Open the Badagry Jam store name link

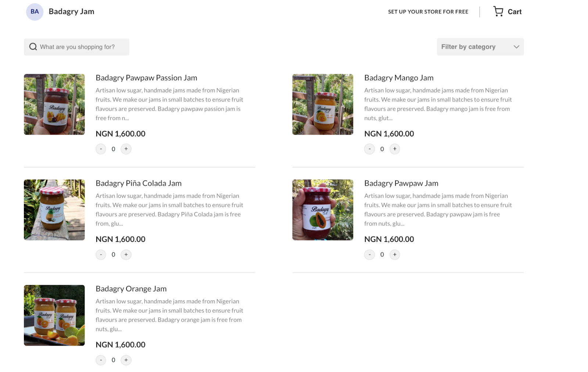(x=71, y=11)
